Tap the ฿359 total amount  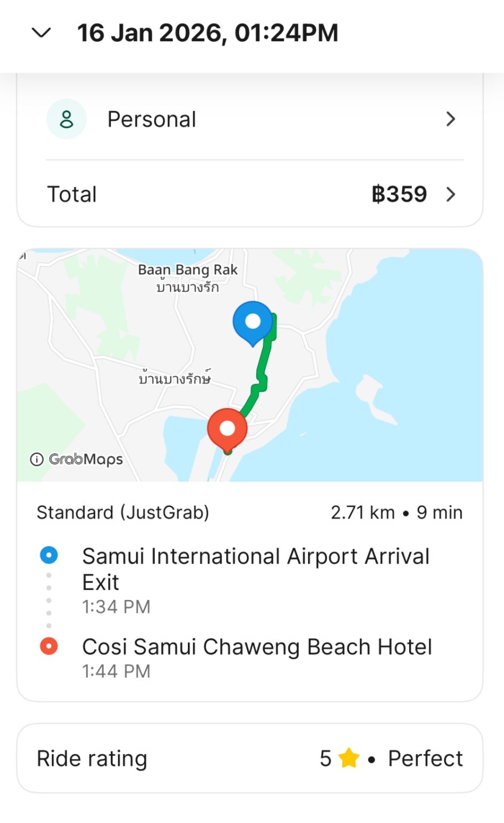pos(399,194)
